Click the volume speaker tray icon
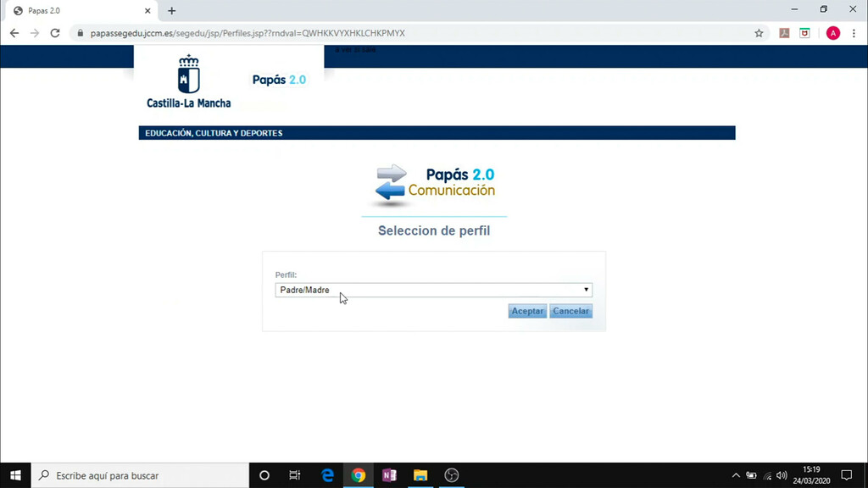The width and height of the screenshot is (868, 488). click(x=782, y=475)
